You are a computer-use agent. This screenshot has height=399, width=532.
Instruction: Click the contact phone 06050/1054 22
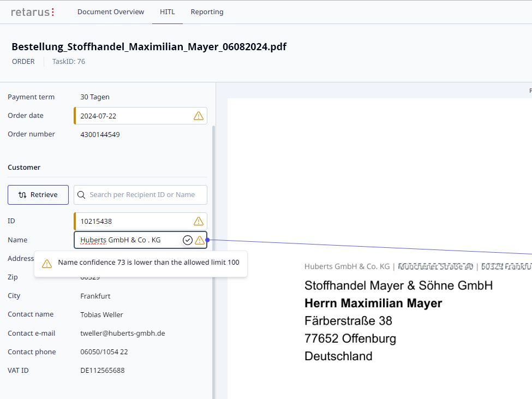[x=104, y=352]
